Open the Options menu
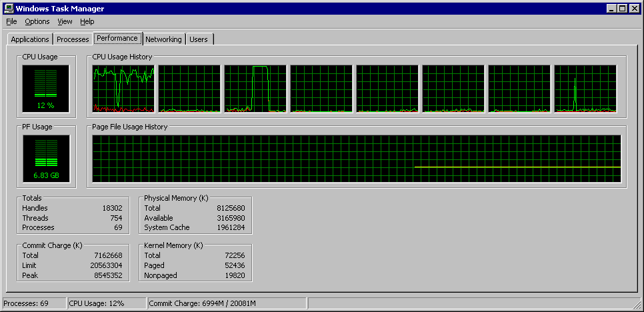 37,21
